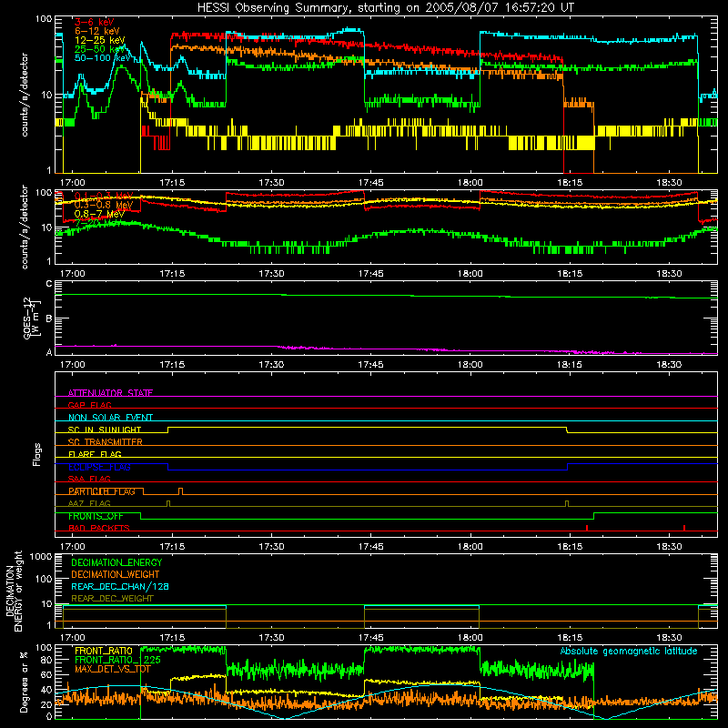The image size is (728, 728).
Task: Click the Absolute geomagnetic latitude label
Action: [629, 651]
